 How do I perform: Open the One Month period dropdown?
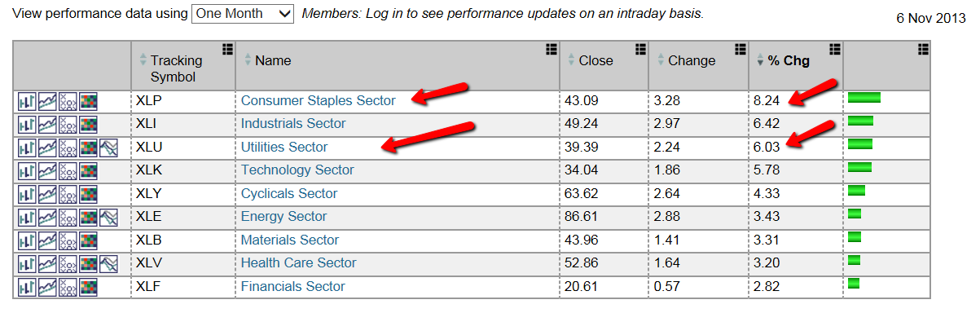coord(243,14)
